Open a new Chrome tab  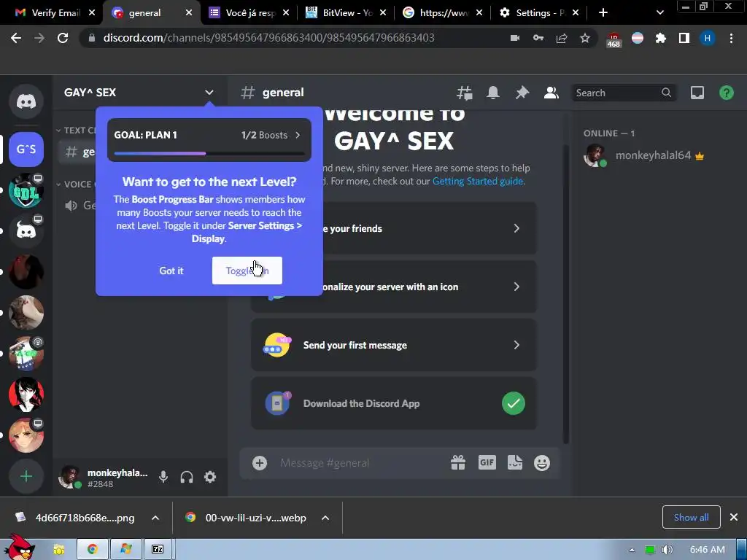click(x=603, y=13)
